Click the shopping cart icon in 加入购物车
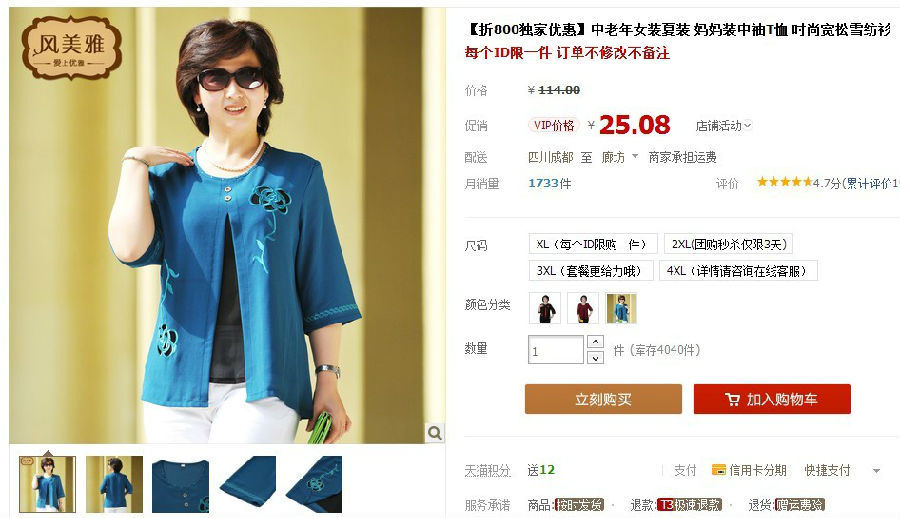The image size is (900, 518). click(x=732, y=399)
